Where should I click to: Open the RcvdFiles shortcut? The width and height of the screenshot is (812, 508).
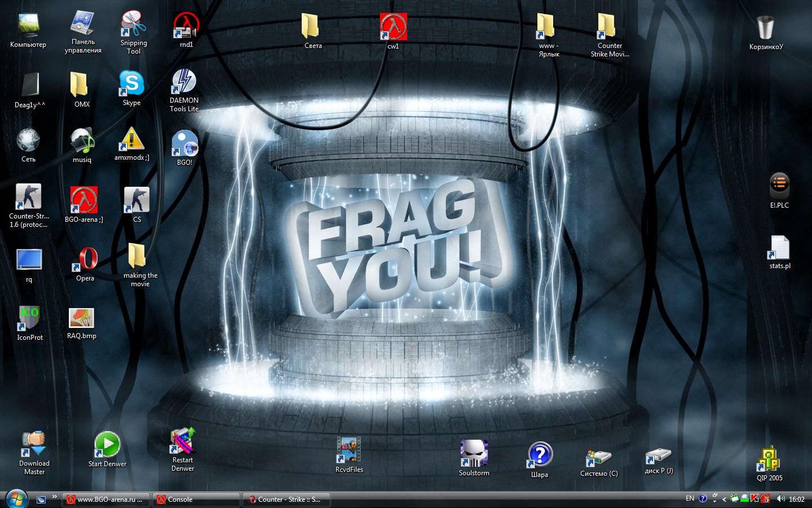349,455
